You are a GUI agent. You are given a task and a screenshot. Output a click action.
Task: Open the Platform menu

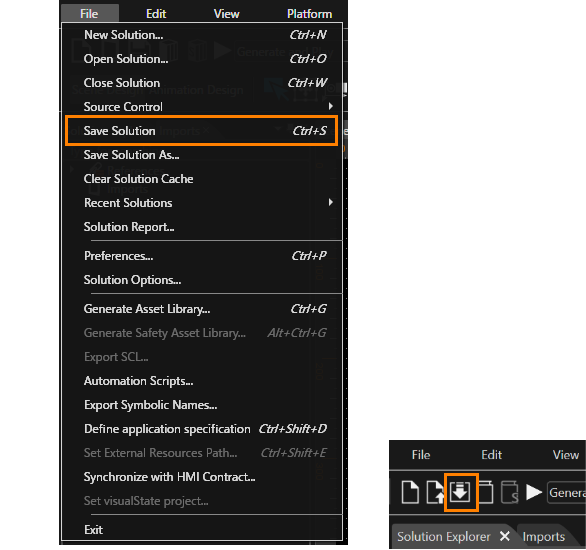[x=309, y=14]
